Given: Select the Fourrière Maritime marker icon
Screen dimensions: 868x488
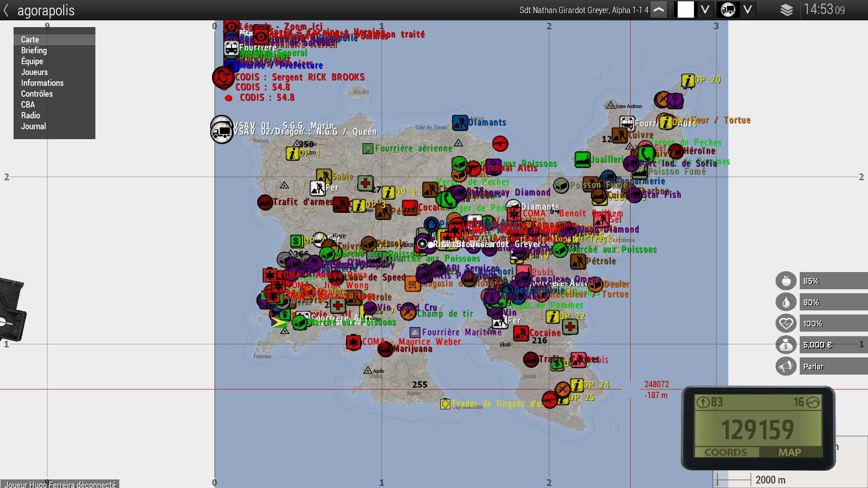Looking at the screenshot, I should pyautogui.click(x=415, y=333).
